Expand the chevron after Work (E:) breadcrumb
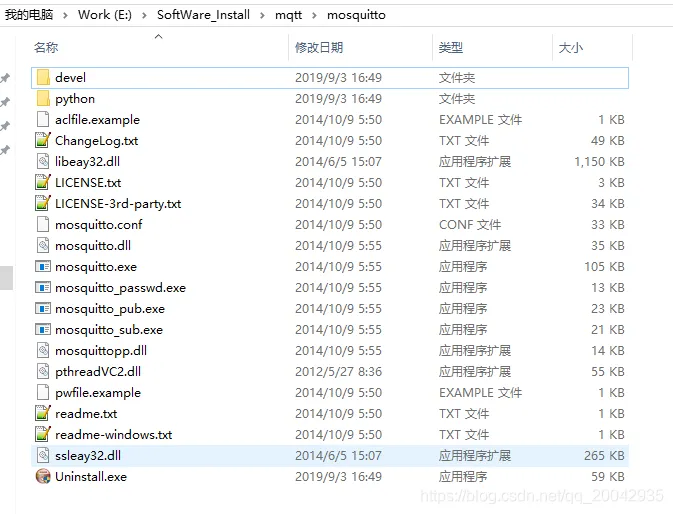 click(144, 15)
